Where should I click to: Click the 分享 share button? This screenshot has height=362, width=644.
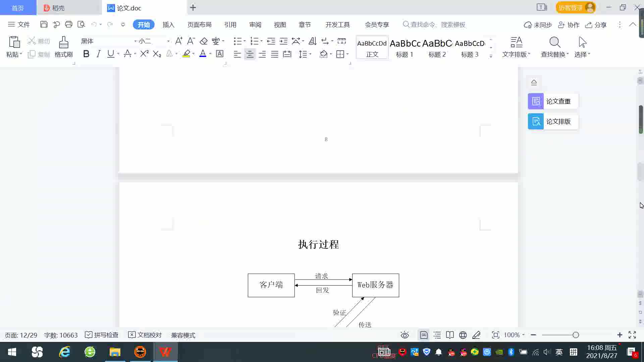coord(596,25)
